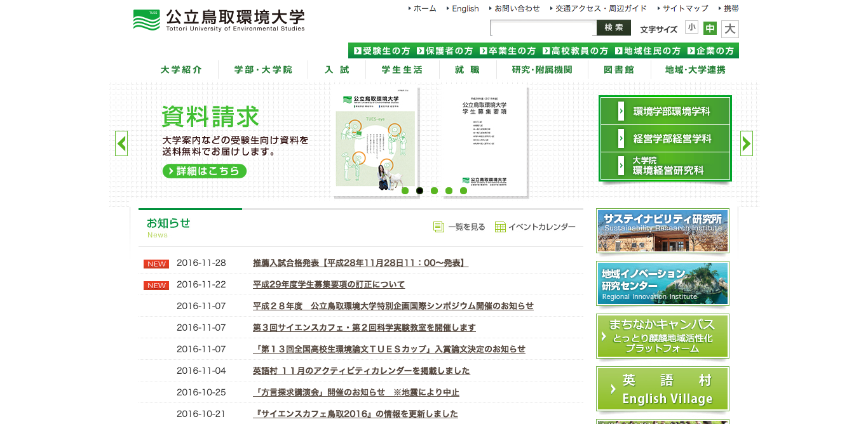Set font size to large 大

tap(730, 29)
